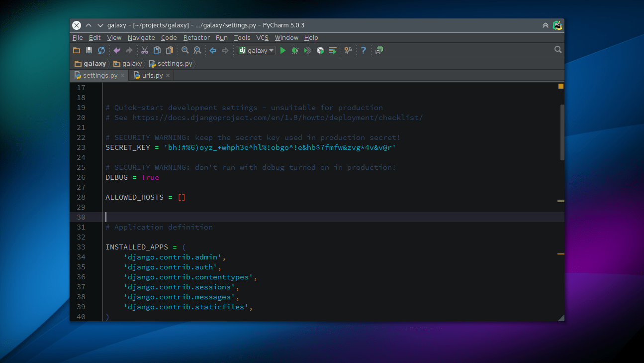
Task: Click the Save All floppy icon
Action: (x=89, y=50)
